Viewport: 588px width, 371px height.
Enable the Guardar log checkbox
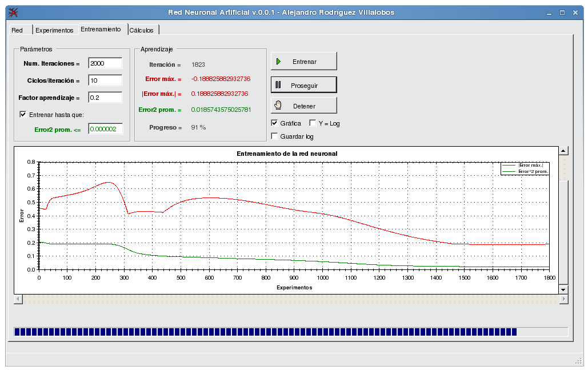[x=274, y=136]
